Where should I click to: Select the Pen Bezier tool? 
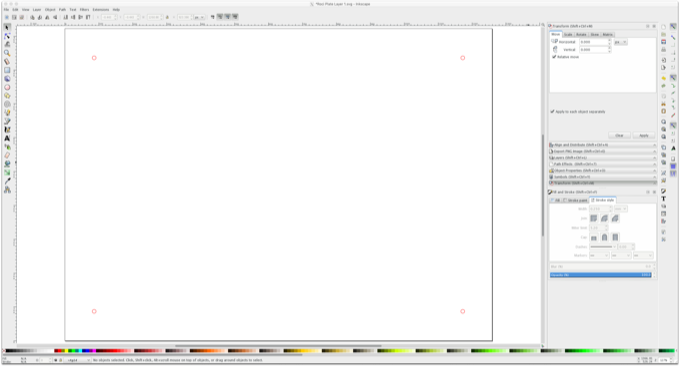pyautogui.click(x=7, y=121)
